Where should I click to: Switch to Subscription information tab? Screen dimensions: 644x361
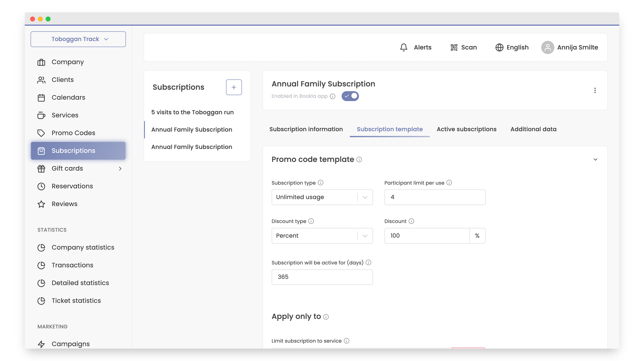(306, 129)
